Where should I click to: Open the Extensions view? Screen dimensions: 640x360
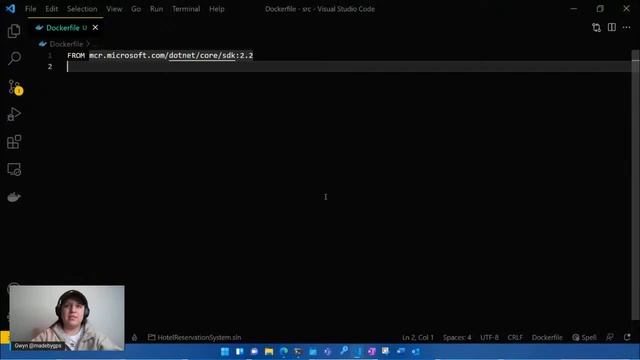click(14, 142)
